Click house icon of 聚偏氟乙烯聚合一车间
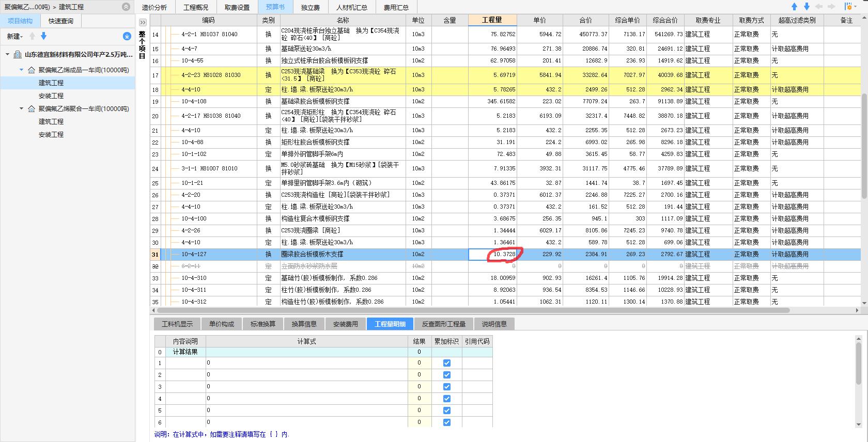 (32, 108)
